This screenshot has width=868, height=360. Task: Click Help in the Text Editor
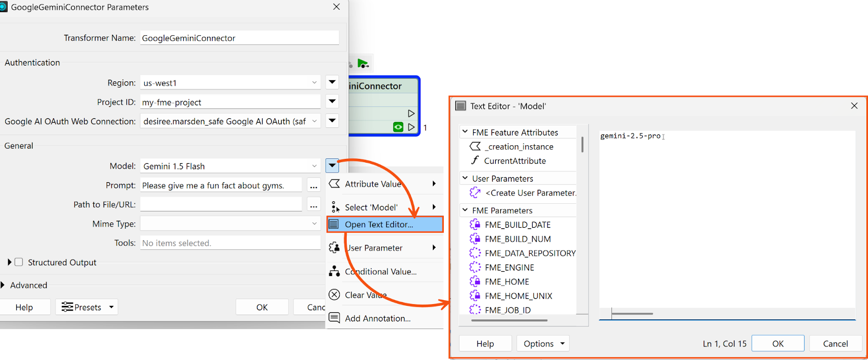[x=485, y=343]
